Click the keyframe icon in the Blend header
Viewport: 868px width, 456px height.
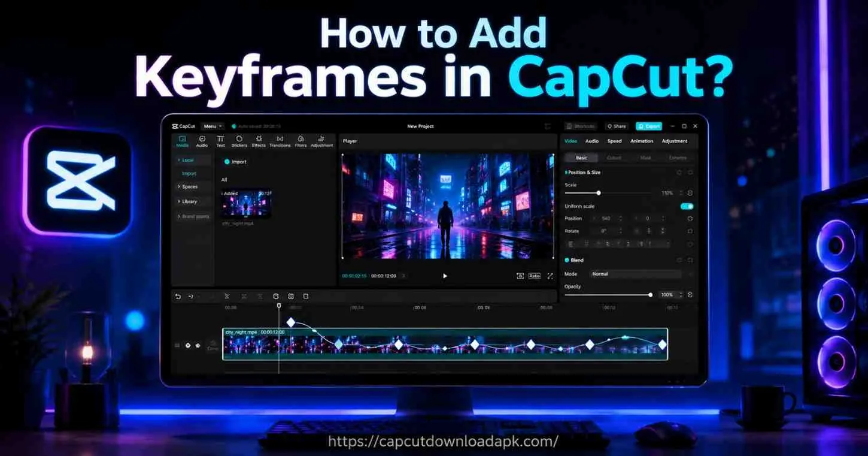pyautogui.click(x=690, y=260)
